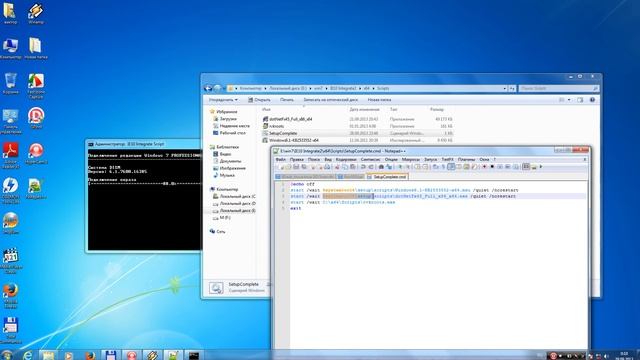The height and width of the screenshot is (360, 640).
Task: Click Открыть button in Explorer toolbar
Action: pos(259,100)
